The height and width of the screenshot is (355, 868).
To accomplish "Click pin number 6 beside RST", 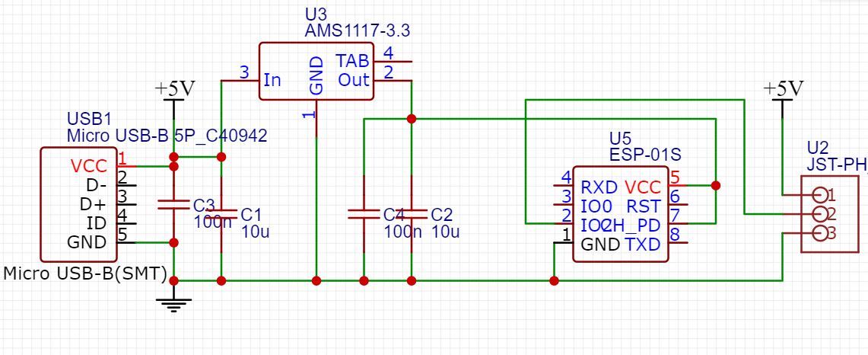I will coord(674,197).
